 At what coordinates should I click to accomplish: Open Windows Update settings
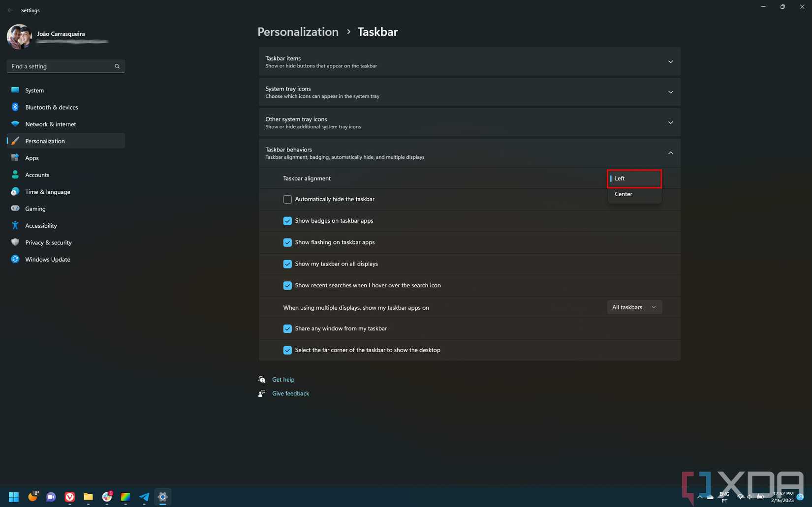47,259
